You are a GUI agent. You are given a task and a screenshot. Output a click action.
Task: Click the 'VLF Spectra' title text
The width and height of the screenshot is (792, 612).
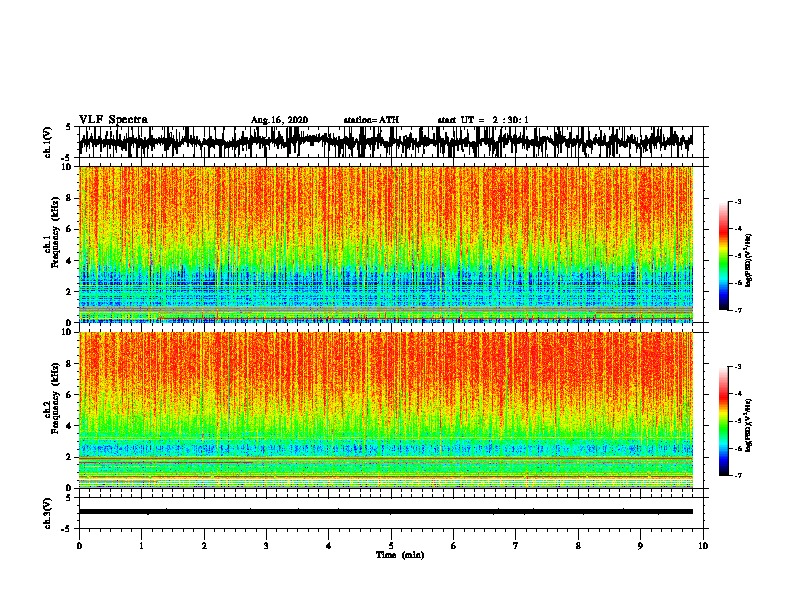[113, 120]
